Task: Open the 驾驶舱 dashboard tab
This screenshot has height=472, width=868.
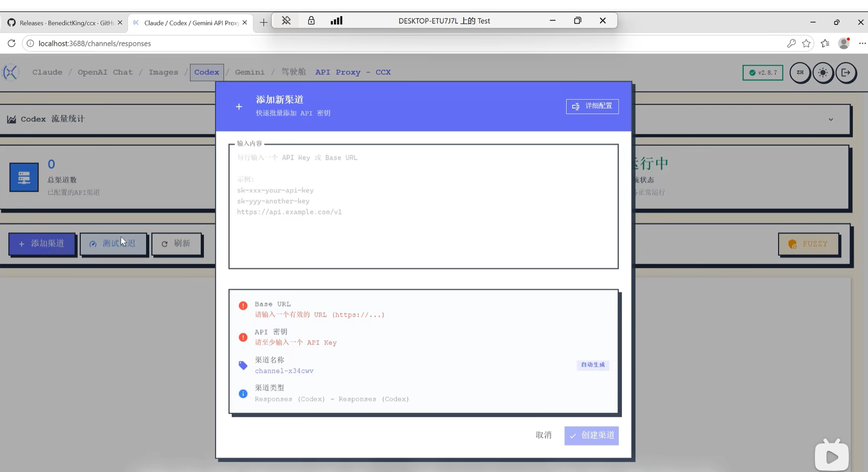Action: point(294,72)
